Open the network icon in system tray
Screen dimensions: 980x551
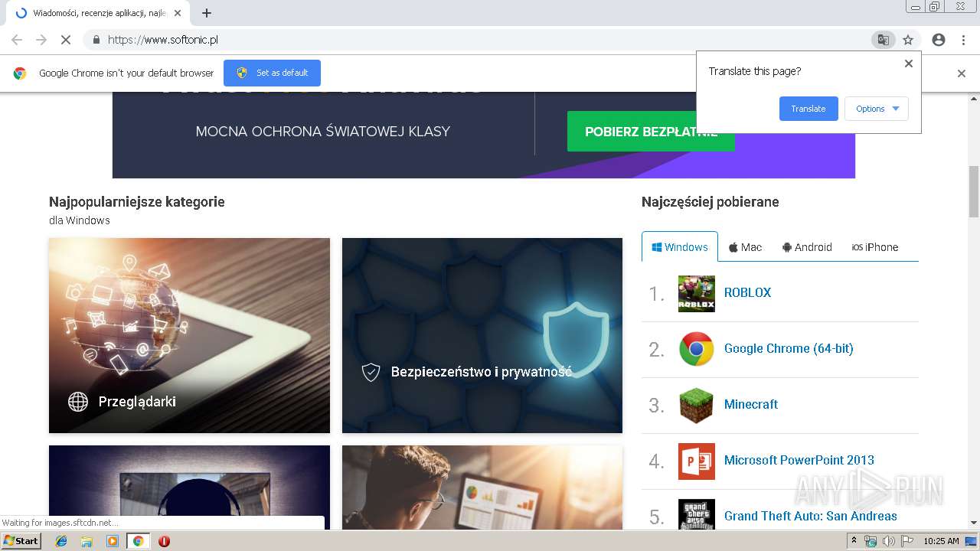tap(871, 541)
